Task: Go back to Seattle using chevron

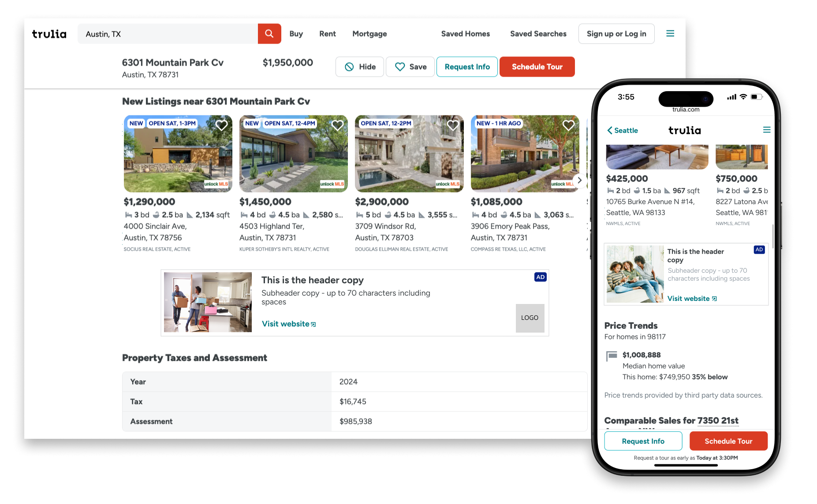Action: tap(610, 130)
